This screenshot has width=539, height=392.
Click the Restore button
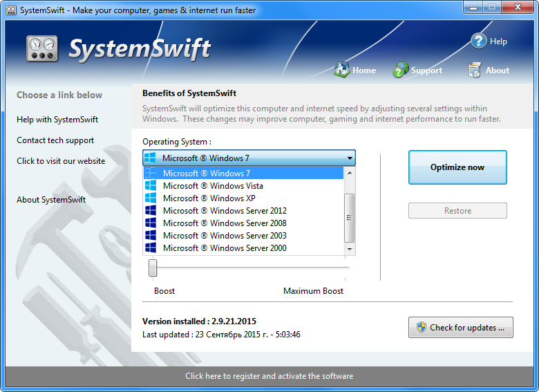point(457,210)
